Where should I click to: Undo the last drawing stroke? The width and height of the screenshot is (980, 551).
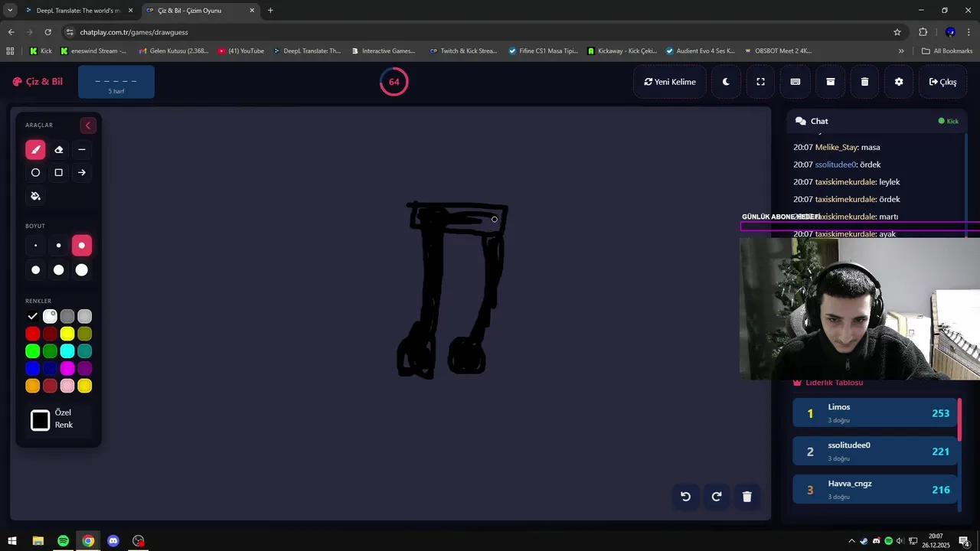pyautogui.click(x=686, y=497)
